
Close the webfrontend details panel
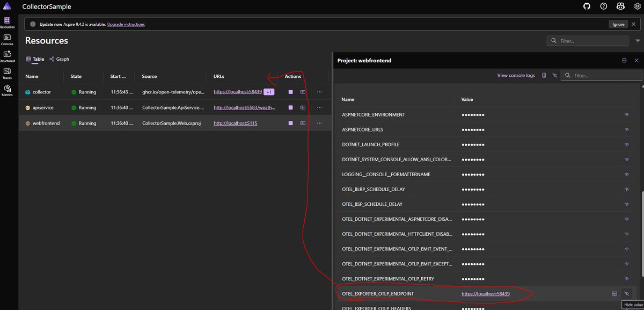tap(636, 61)
